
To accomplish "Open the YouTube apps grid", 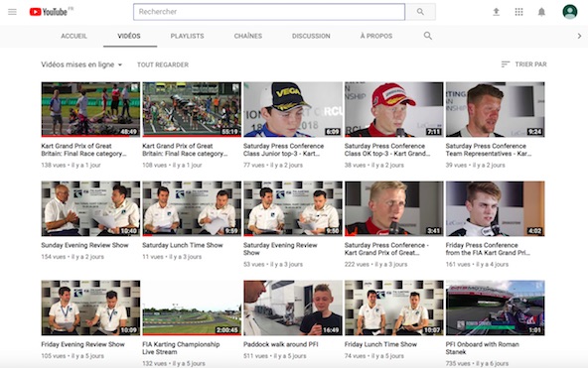I will click(518, 12).
